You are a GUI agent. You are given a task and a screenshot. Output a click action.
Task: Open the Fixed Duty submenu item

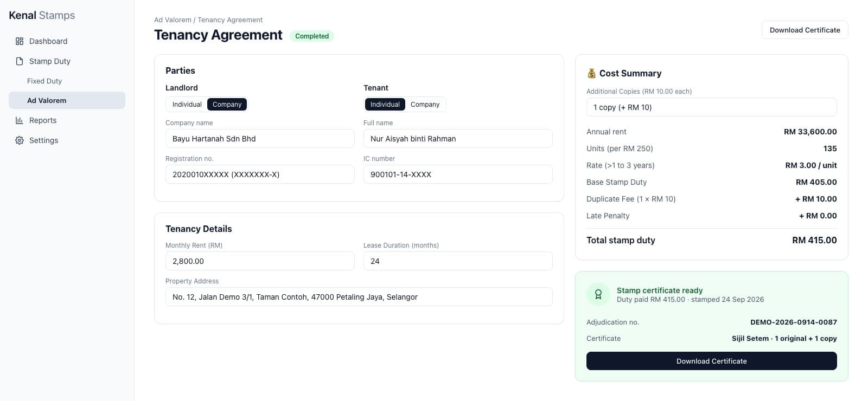tap(67, 81)
